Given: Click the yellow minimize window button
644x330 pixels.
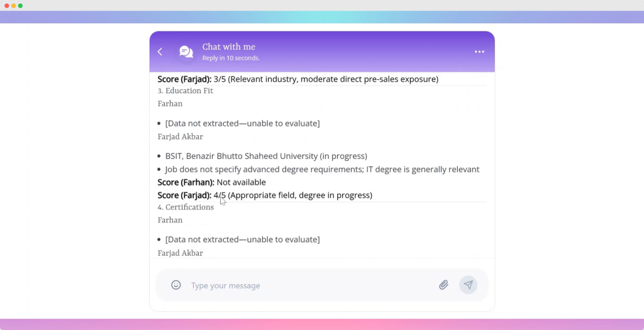Looking at the screenshot, I should (x=14, y=5).
